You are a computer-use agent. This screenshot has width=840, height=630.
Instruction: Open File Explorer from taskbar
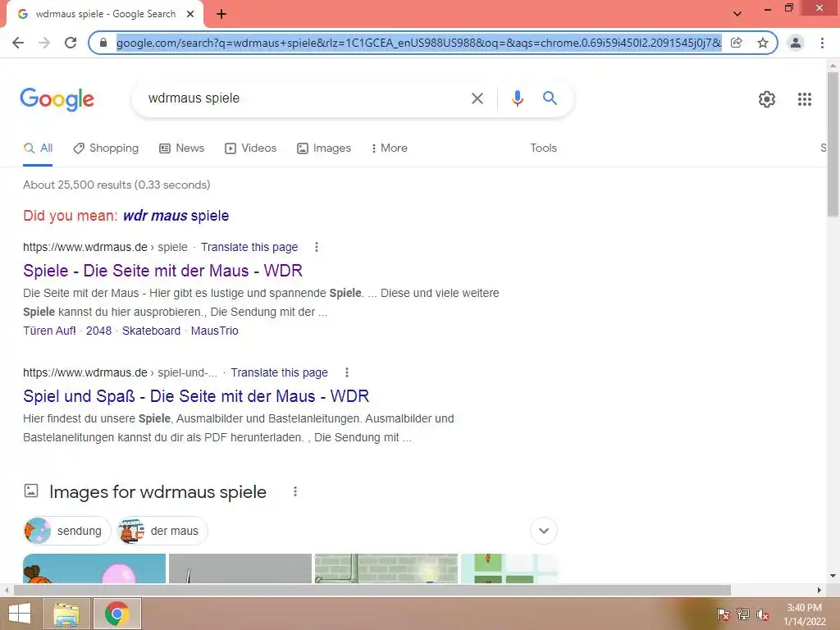(x=66, y=614)
